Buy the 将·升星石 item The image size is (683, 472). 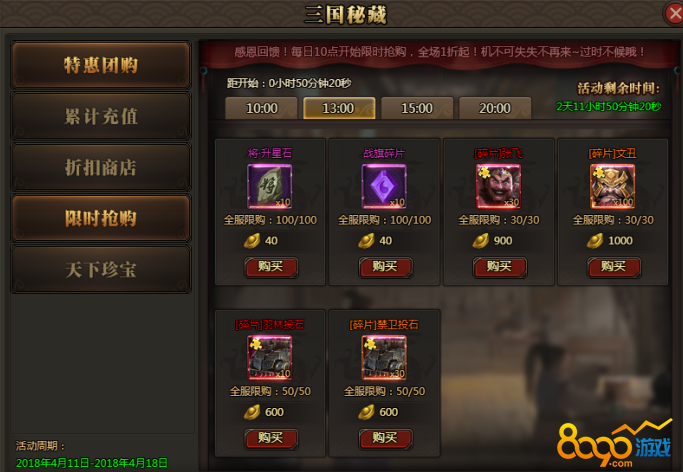click(271, 267)
